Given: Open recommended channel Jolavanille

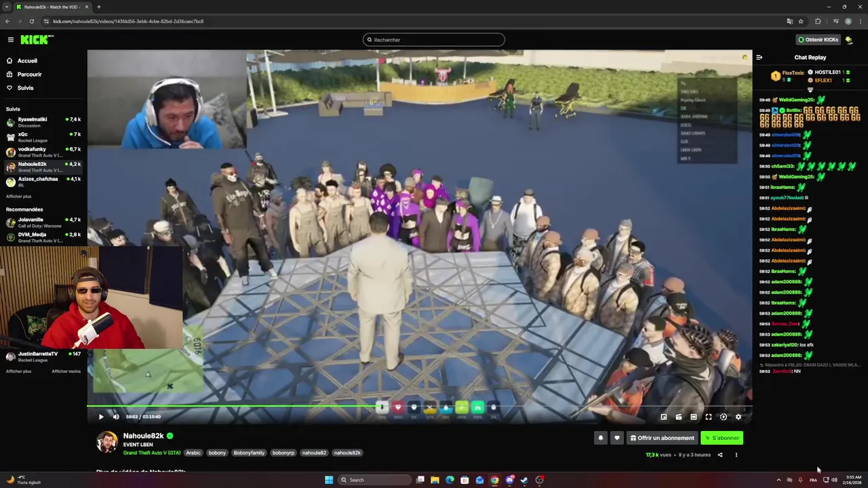Looking at the screenshot, I should [43, 222].
